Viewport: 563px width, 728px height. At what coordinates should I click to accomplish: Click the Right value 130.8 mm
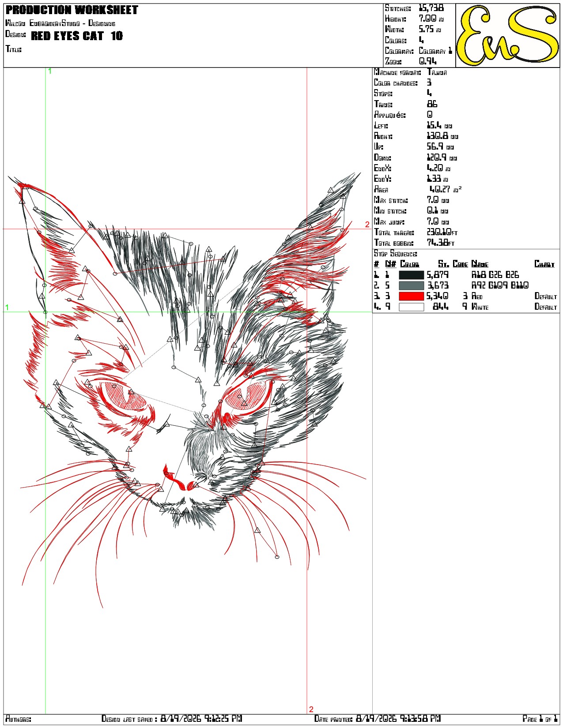click(x=442, y=136)
